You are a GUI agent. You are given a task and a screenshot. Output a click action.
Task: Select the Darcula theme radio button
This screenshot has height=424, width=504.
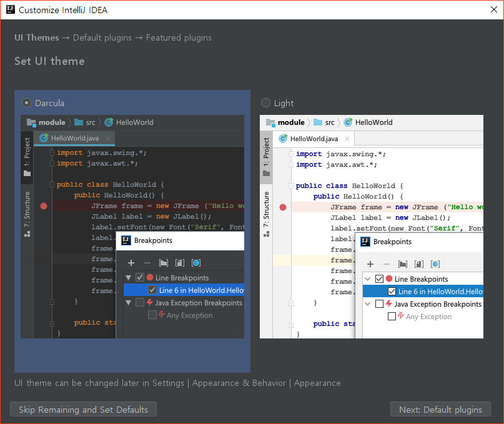26,103
